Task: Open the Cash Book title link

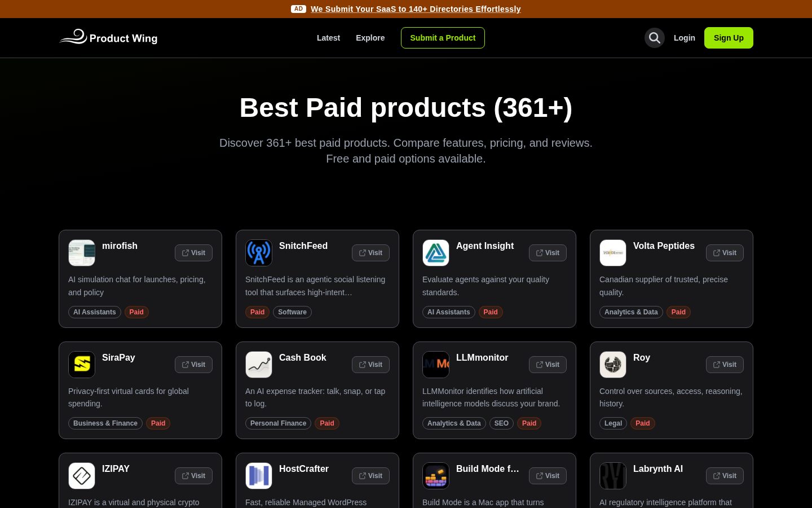Action: click(303, 358)
